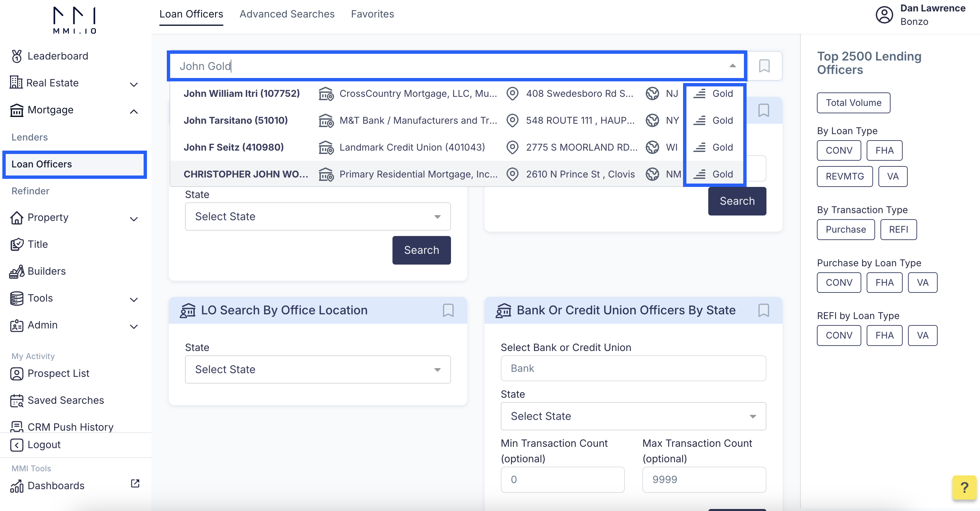Click lender icon in John William Itri row
The image size is (980, 511).
[x=326, y=93]
